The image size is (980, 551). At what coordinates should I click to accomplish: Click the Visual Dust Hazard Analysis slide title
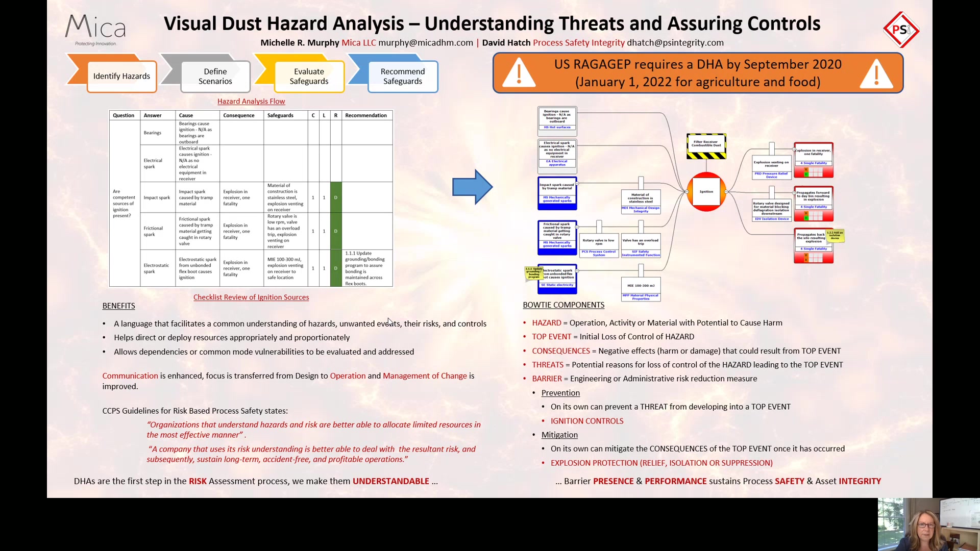[x=492, y=23]
